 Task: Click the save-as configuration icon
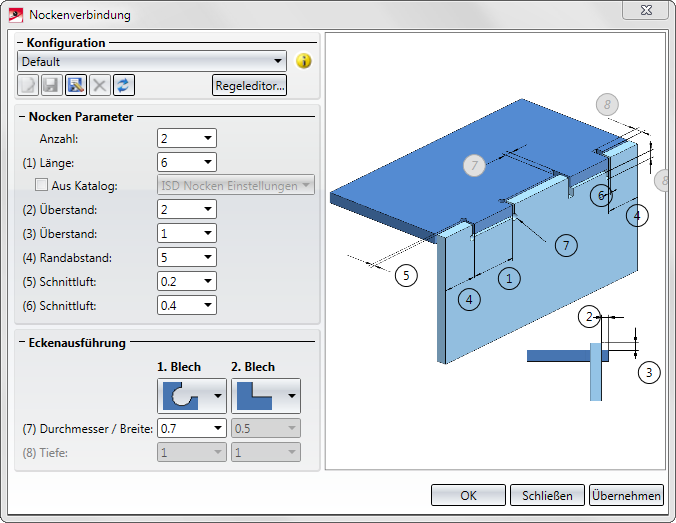point(76,85)
